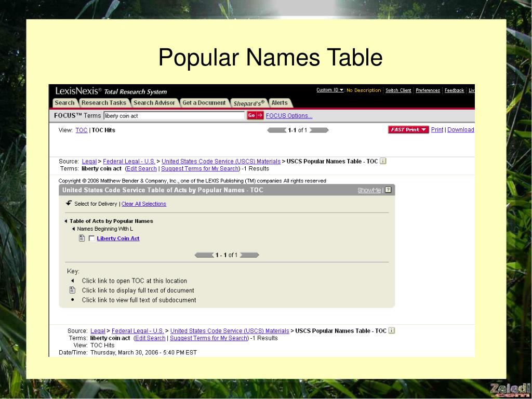Click the text Click link to display full text of document
Viewport: 532px width, 399px height.
pos(138,290)
